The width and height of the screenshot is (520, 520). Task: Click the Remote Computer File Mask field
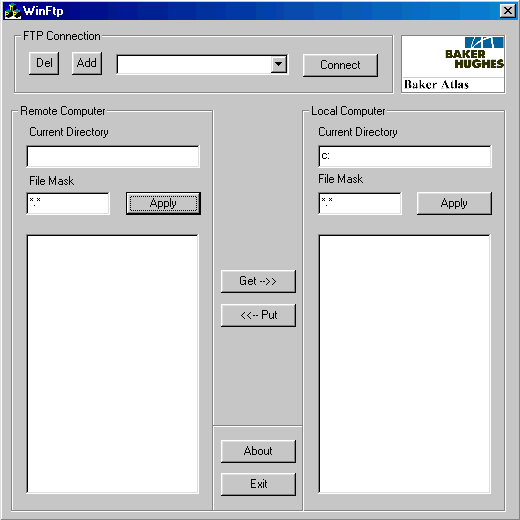(x=68, y=203)
